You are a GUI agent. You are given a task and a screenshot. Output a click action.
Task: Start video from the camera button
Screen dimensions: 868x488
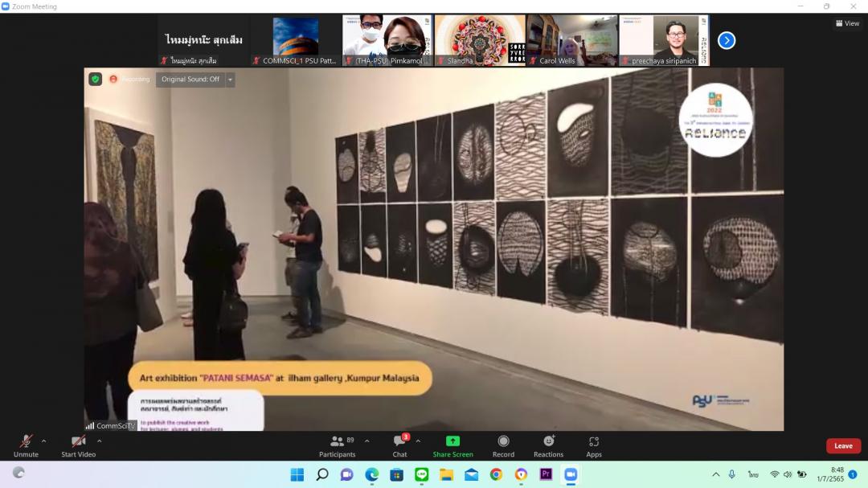[78, 442]
